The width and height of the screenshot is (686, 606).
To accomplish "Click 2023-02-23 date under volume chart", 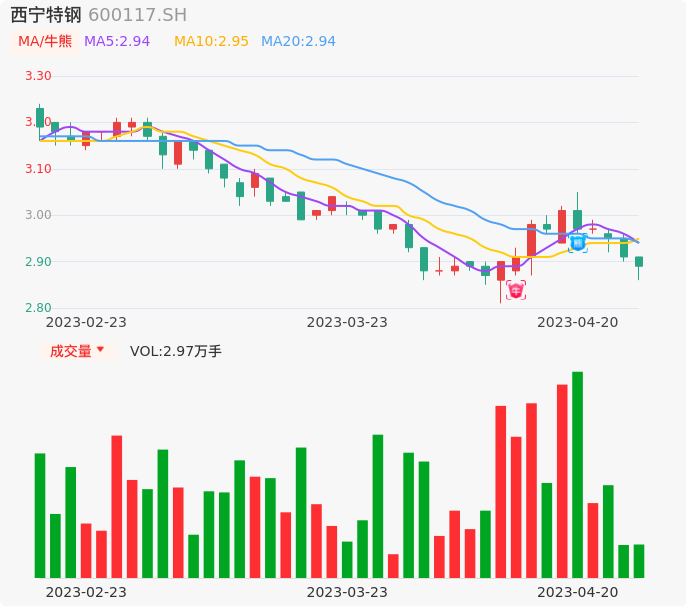I will tap(86, 592).
